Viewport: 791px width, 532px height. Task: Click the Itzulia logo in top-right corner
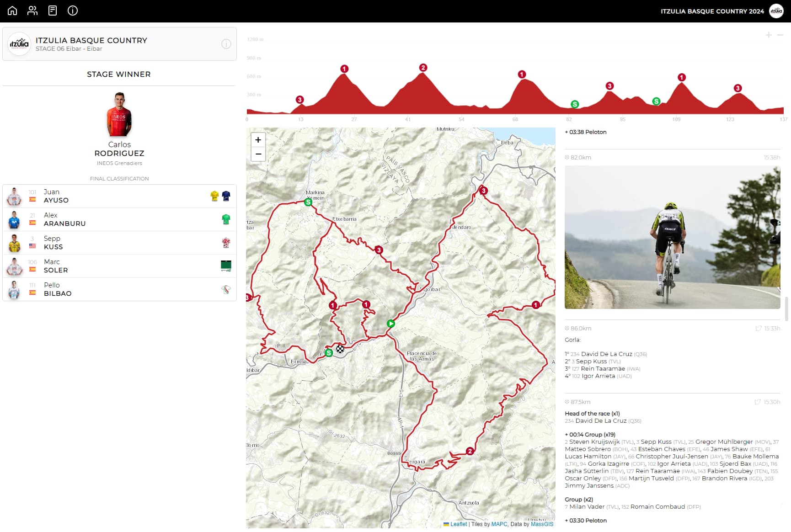776,11
